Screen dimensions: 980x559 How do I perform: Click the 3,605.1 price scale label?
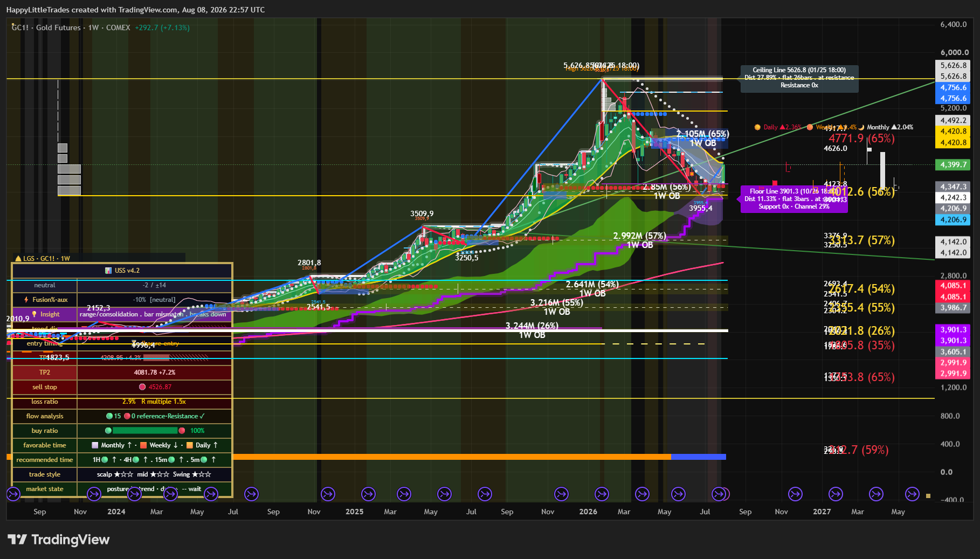[954, 352]
